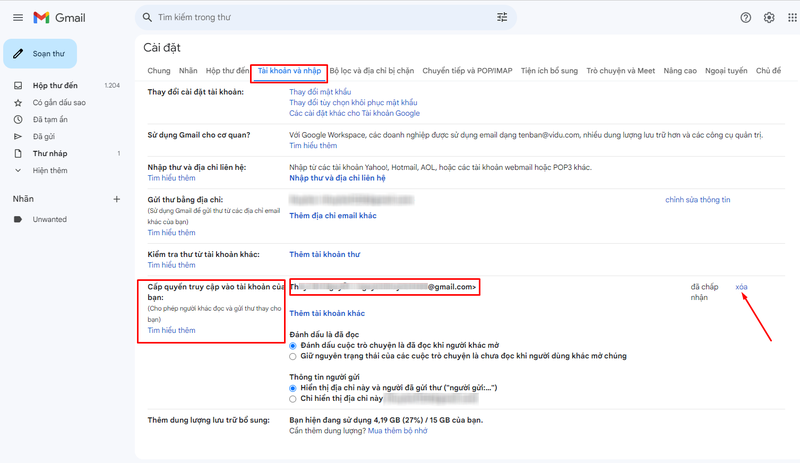
Task: Open Đã gửi folder
Action: coord(44,136)
